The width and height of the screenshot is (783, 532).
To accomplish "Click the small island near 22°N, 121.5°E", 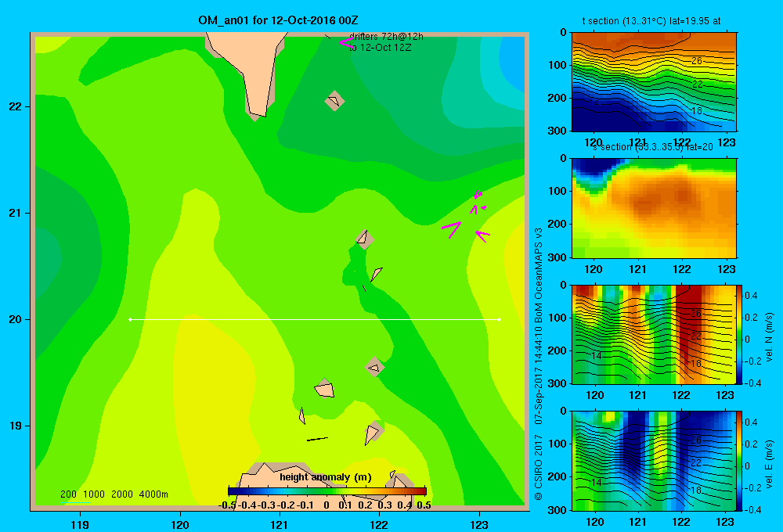I will point(334,101).
